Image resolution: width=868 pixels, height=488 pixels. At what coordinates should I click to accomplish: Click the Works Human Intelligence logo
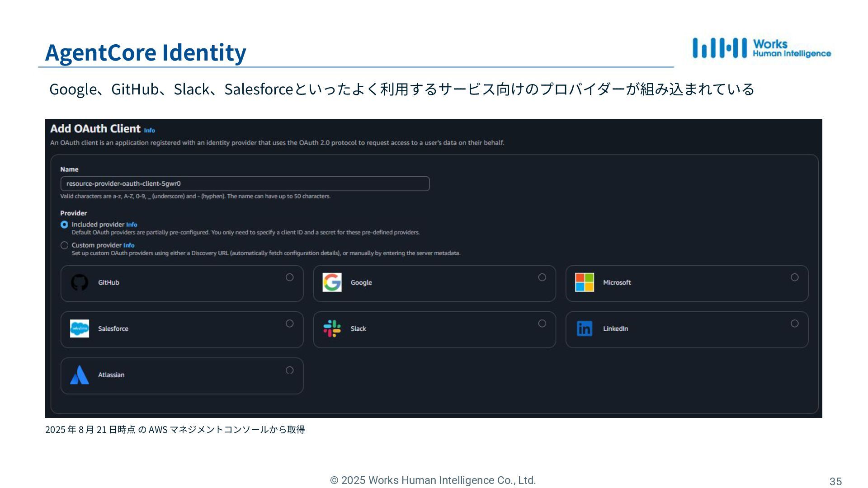click(762, 48)
